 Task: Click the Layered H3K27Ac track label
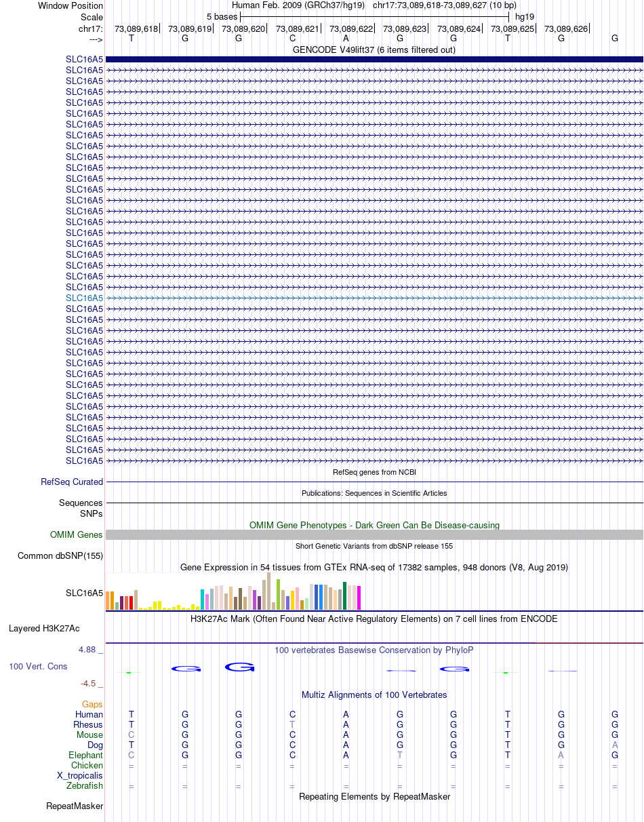coord(44,629)
